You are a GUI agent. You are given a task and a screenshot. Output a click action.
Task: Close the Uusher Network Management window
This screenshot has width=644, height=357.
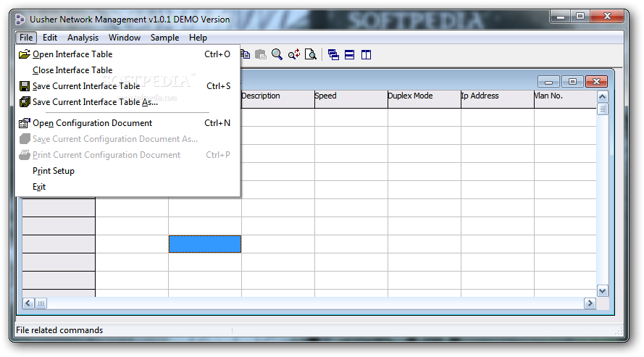pyautogui.click(x=607, y=17)
